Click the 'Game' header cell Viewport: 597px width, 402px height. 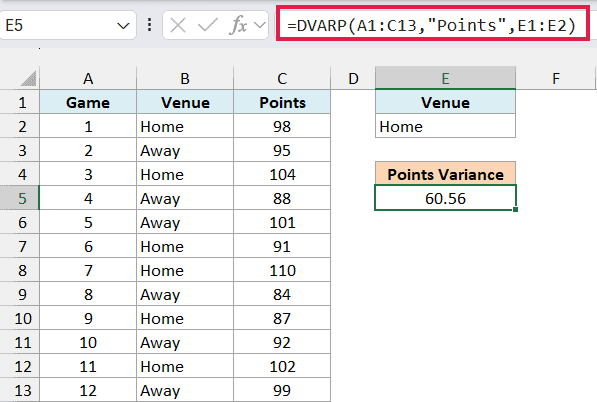coord(88,102)
